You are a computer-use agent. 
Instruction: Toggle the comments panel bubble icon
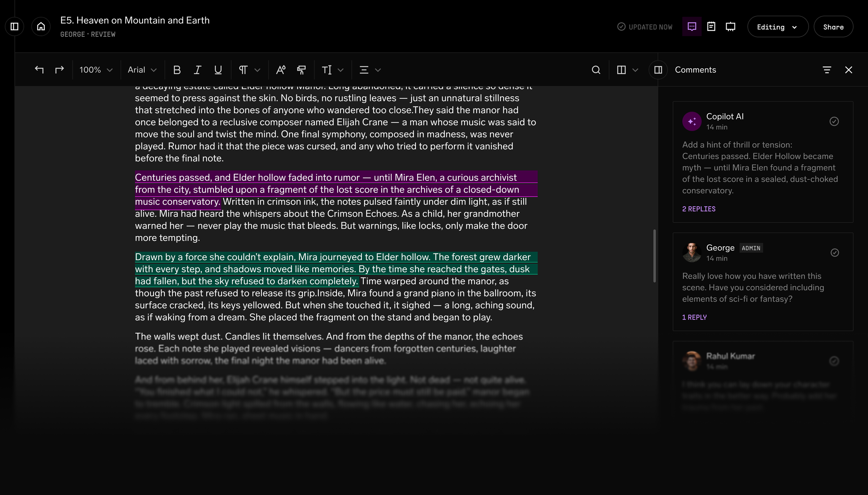(692, 26)
